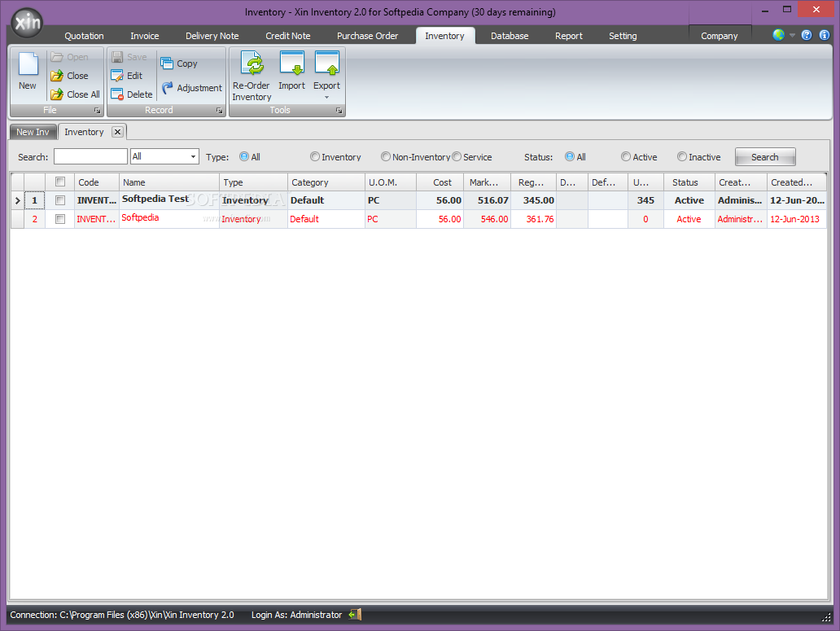The image size is (840, 631).
Task: Select Non-Inventory radio button
Action: click(386, 156)
